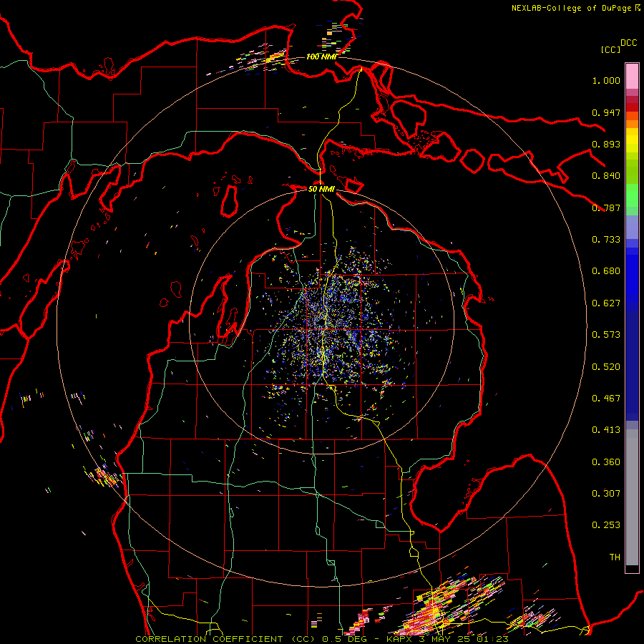Click the 0.893 value on the scale
Image resolution: width=644 pixels, height=644 pixels.
point(606,144)
